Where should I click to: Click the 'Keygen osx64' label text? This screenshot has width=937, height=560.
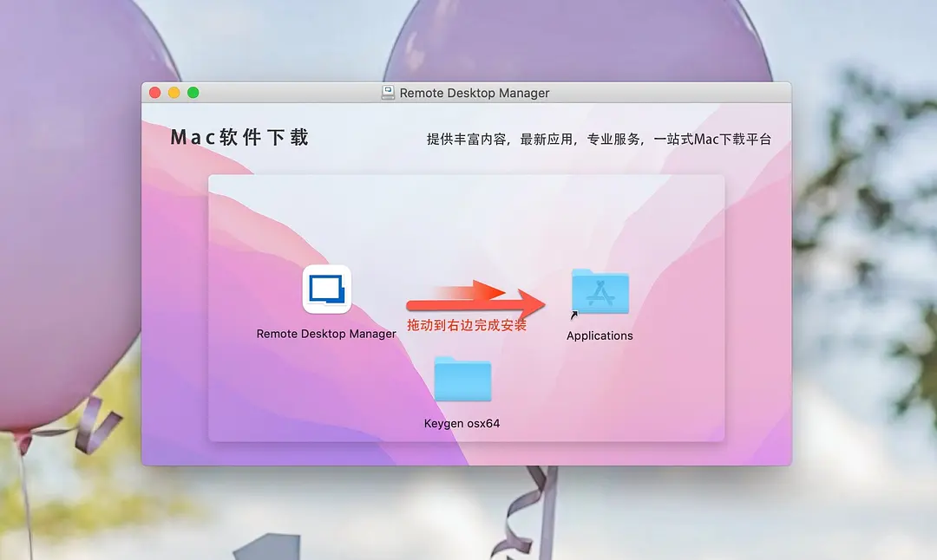pos(462,423)
